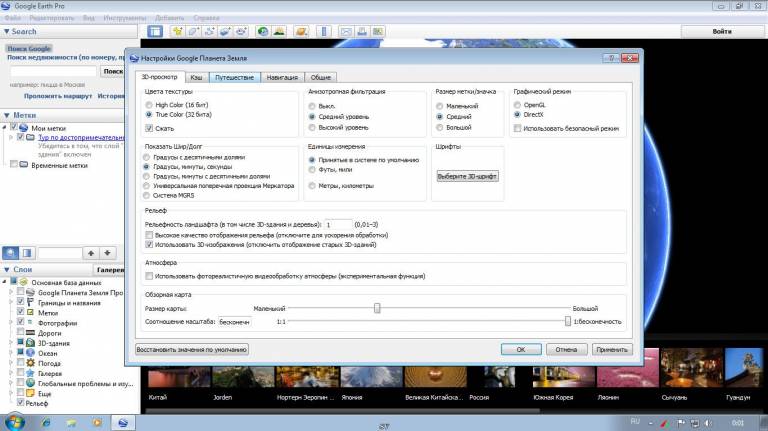Expand the 3D-здания layer node

(11, 343)
